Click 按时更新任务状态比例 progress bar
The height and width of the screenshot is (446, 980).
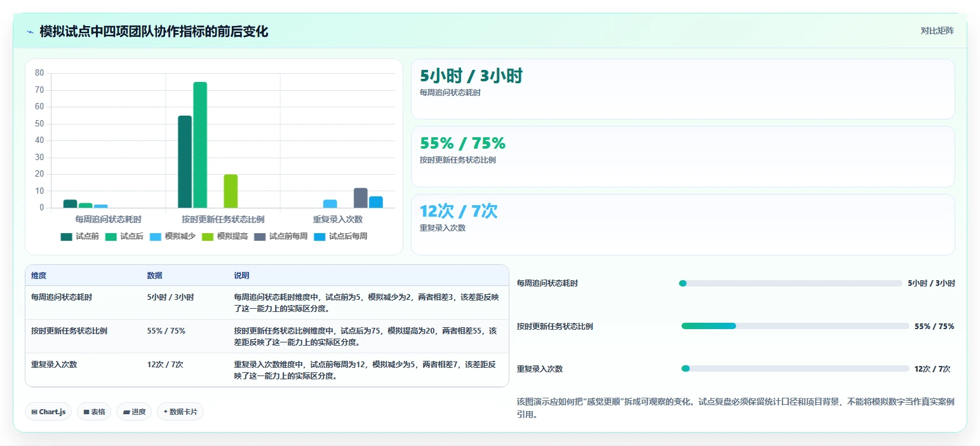coord(795,326)
